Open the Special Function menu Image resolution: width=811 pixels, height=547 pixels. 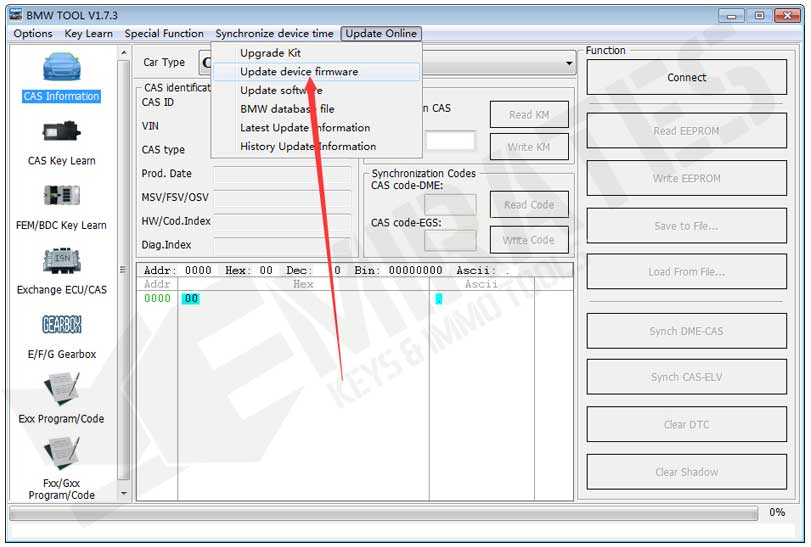[x=164, y=34]
